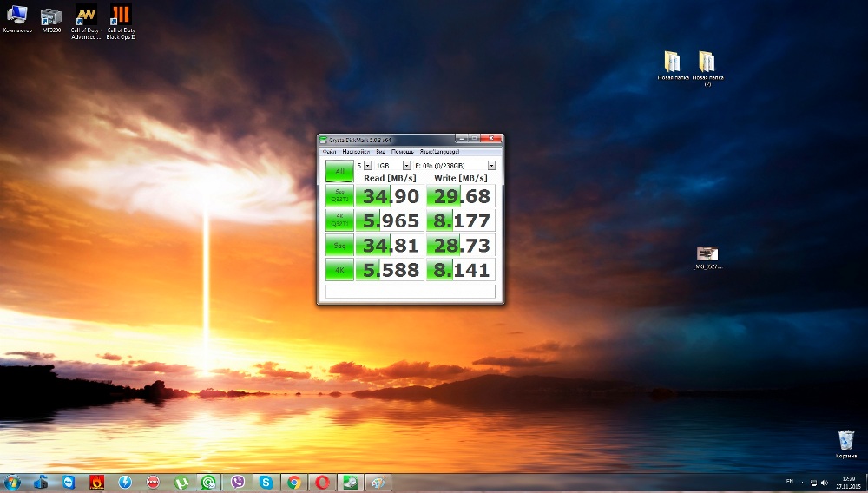Open the test count dropdown showing 5
Image resolution: width=868 pixels, height=493 pixels.
[363, 166]
